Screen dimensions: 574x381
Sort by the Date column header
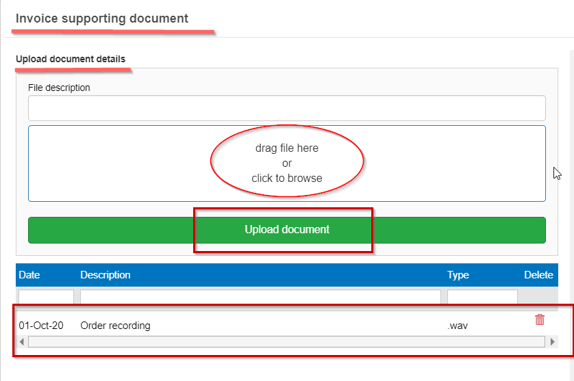(29, 275)
